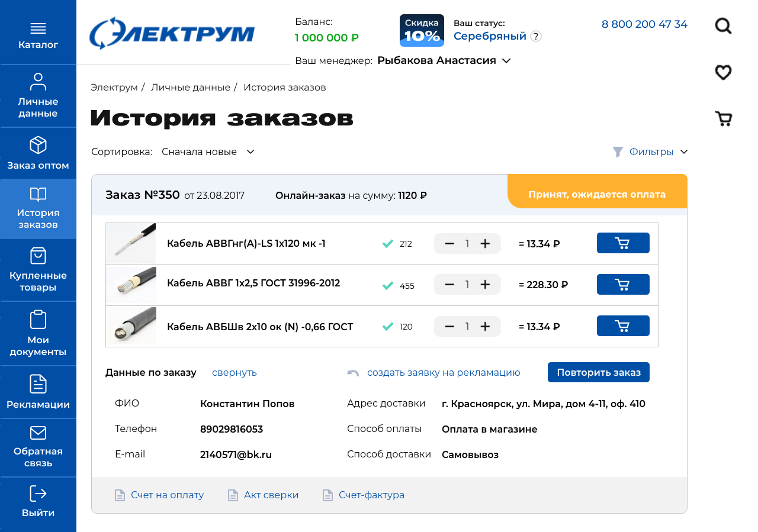Click the status help question mark icon
This screenshot has width=758, height=532.
click(535, 37)
